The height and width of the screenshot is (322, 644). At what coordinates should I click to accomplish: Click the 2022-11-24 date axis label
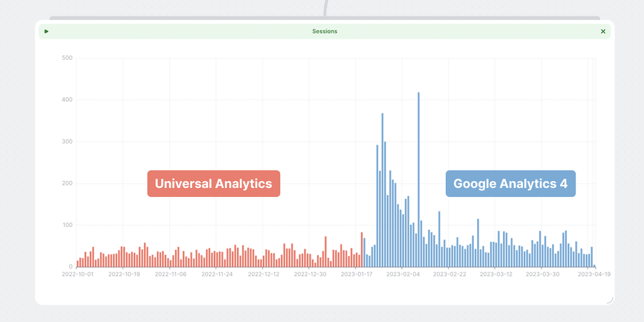pos(217,274)
